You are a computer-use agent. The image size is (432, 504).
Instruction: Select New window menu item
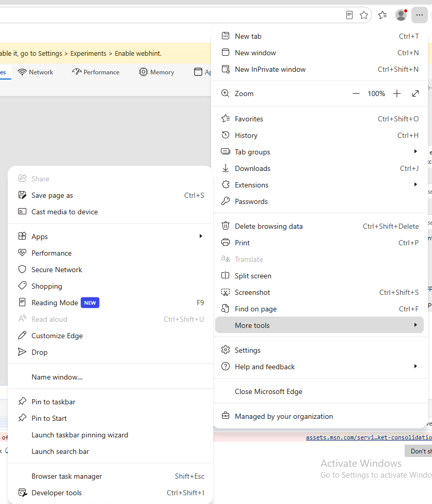tap(319, 53)
